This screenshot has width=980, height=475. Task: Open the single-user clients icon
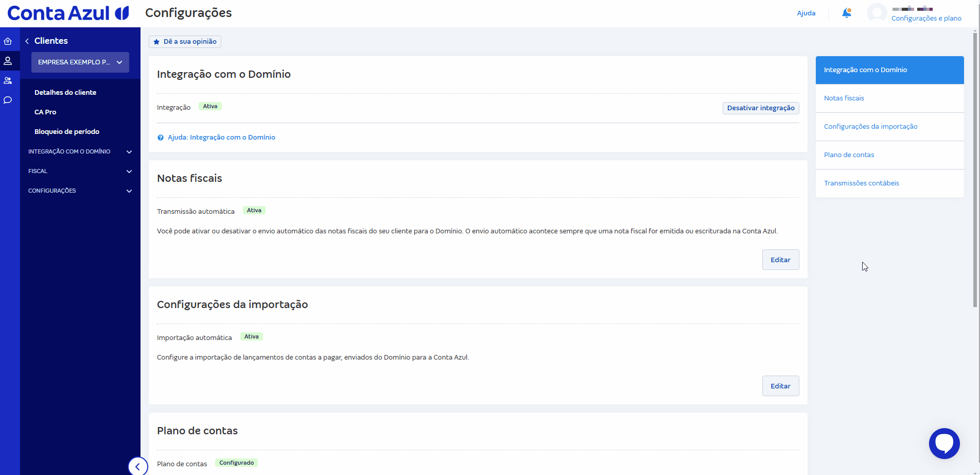[8, 61]
